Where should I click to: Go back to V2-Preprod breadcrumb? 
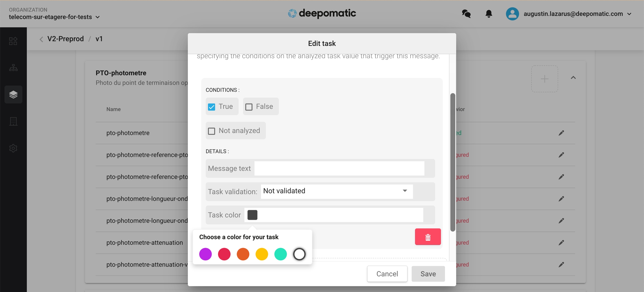coord(65,39)
